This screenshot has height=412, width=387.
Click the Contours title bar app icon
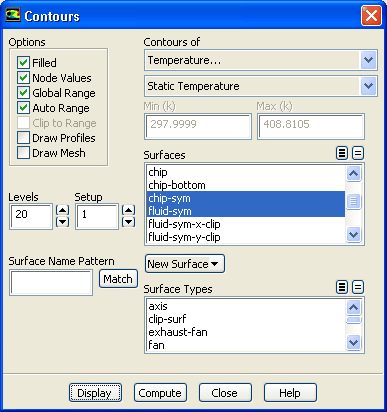(12, 15)
